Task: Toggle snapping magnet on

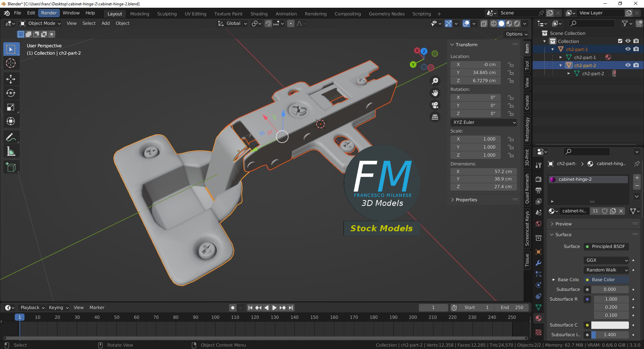Action: [x=268, y=23]
